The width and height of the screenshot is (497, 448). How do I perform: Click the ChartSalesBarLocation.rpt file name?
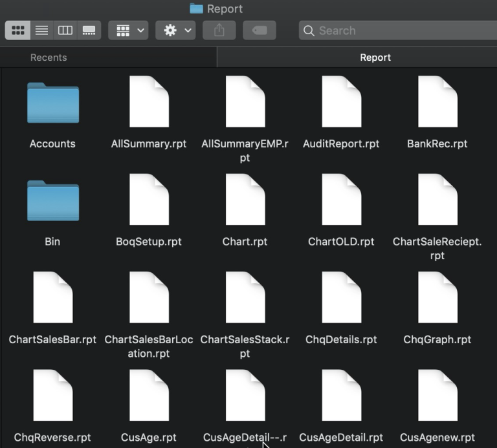(149, 347)
